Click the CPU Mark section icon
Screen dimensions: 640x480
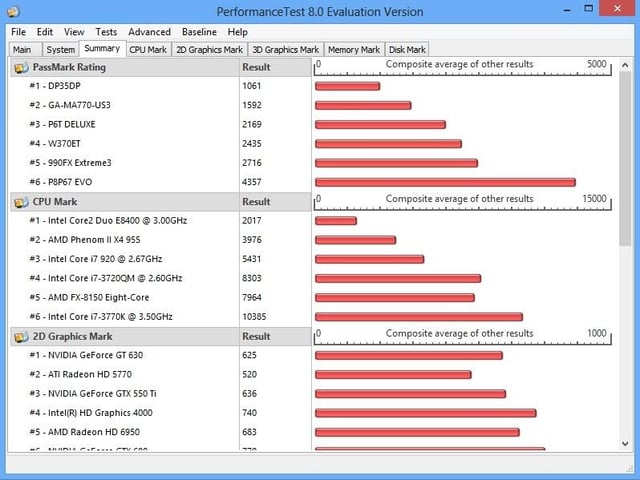21,202
